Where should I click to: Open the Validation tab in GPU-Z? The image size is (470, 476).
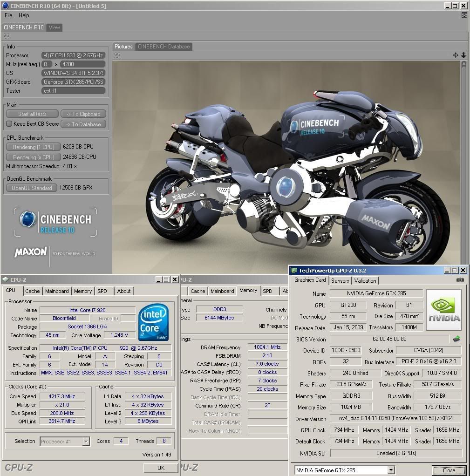tap(365, 280)
